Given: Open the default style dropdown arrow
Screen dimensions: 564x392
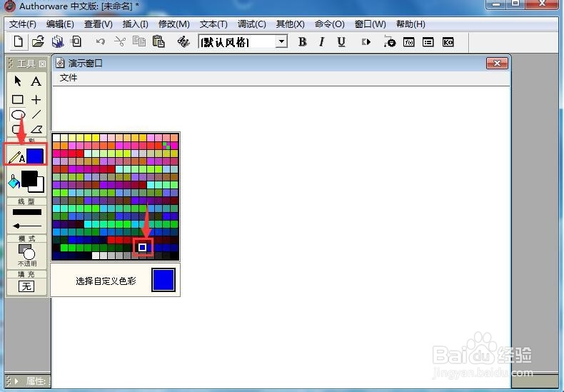Looking at the screenshot, I should (281, 41).
